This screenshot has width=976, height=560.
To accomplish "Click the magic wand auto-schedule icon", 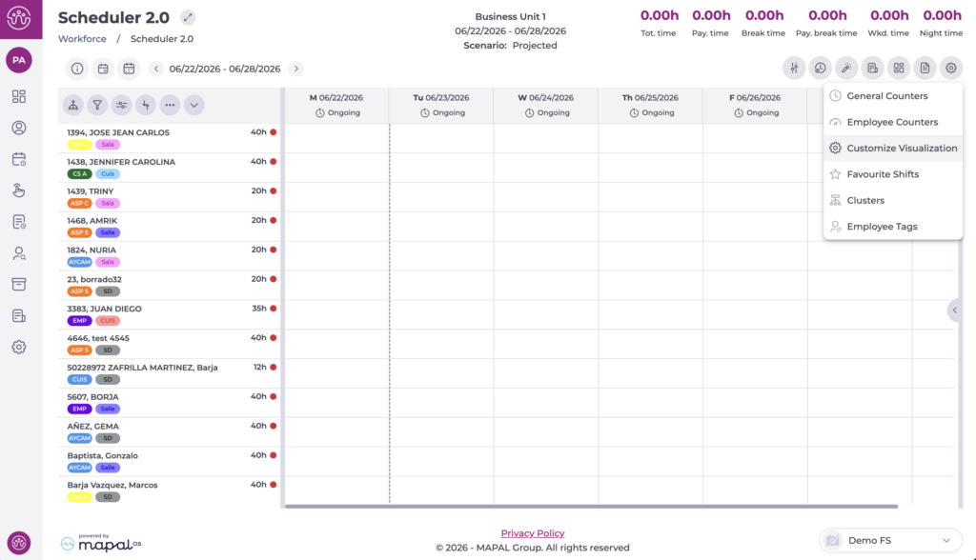I will point(846,68).
